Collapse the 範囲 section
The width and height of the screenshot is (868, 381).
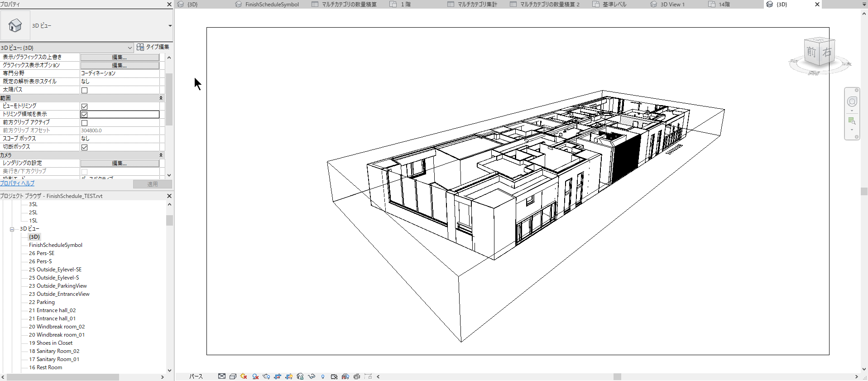(x=161, y=98)
